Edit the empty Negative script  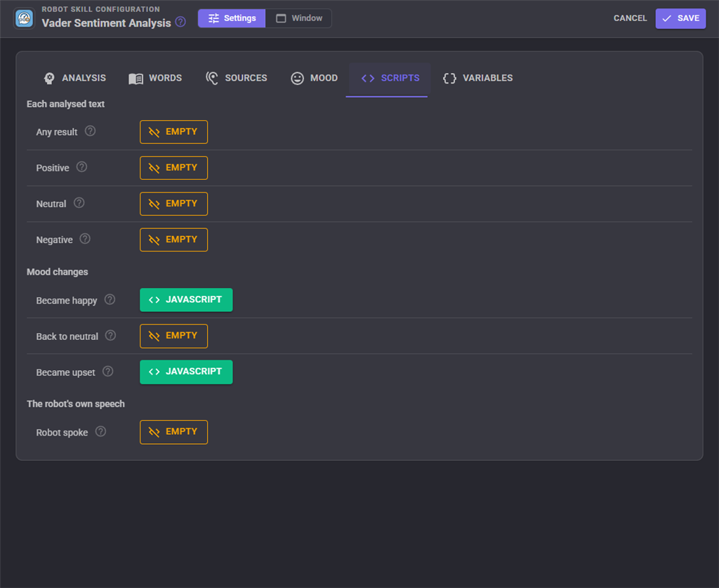pos(174,240)
